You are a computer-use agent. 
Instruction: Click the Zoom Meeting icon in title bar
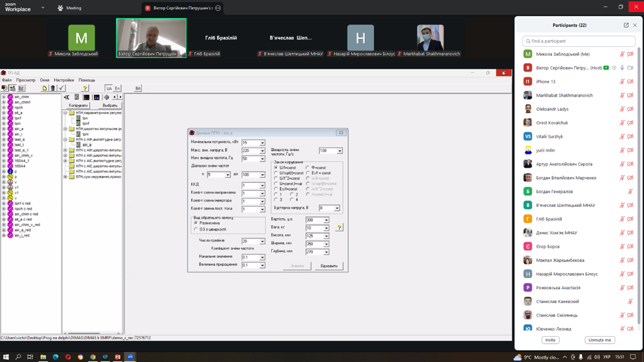pos(60,8)
